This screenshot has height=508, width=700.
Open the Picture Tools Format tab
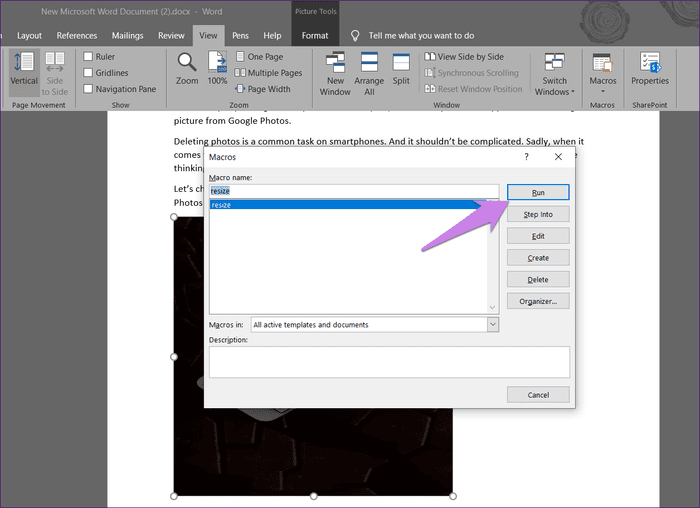pos(315,35)
